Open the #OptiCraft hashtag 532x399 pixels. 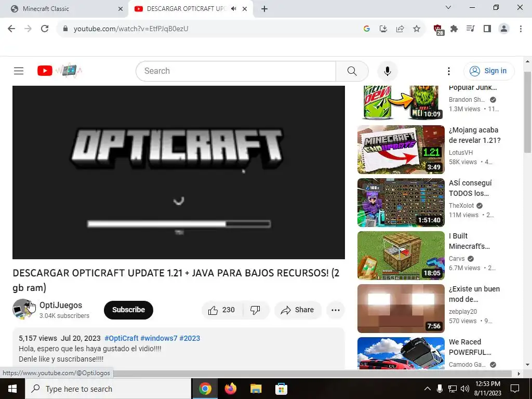(x=122, y=338)
